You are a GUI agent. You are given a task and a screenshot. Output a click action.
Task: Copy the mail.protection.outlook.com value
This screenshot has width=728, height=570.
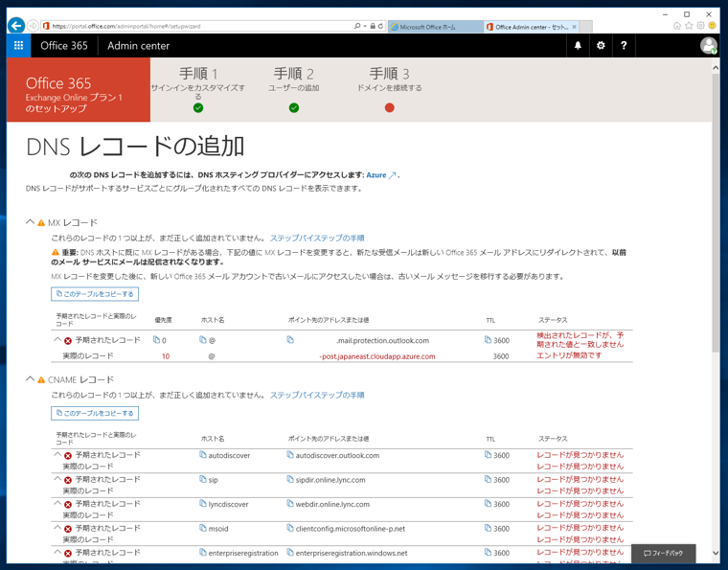pyautogui.click(x=290, y=340)
